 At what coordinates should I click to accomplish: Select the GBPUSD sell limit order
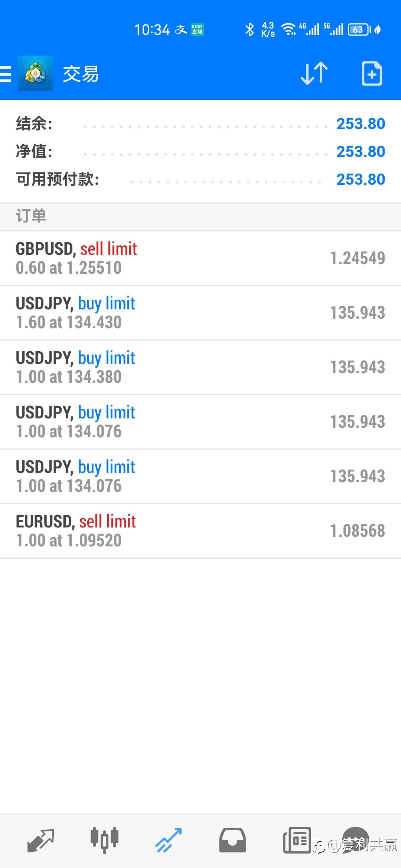(200, 258)
